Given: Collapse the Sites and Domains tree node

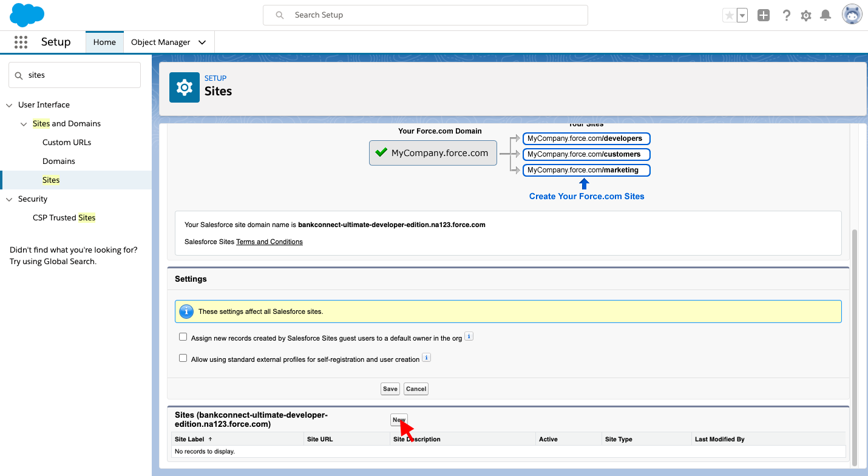Looking at the screenshot, I should (24, 124).
